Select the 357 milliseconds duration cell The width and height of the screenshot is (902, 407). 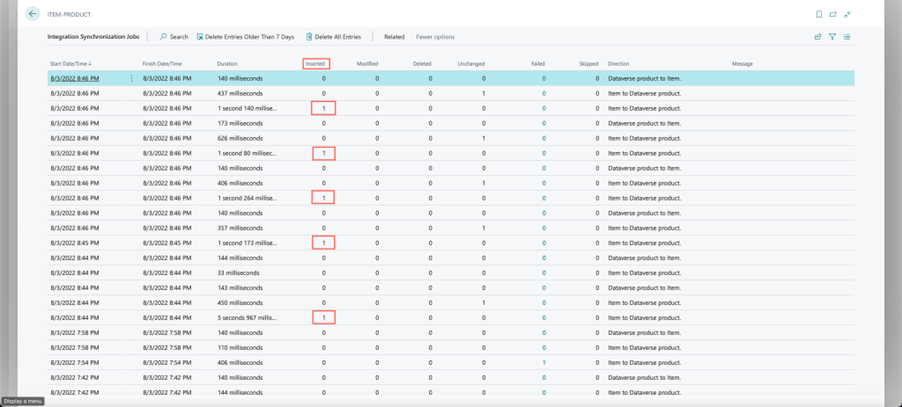pyautogui.click(x=240, y=228)
